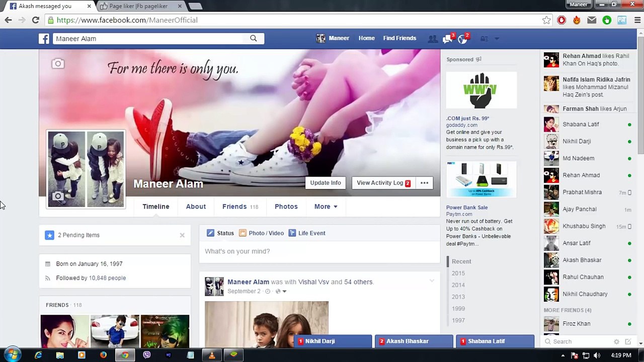Image resolution: width=644 pixels, height=362 pixels.
Task: Bookmark page with the star icon
Action: click(546, 20)
